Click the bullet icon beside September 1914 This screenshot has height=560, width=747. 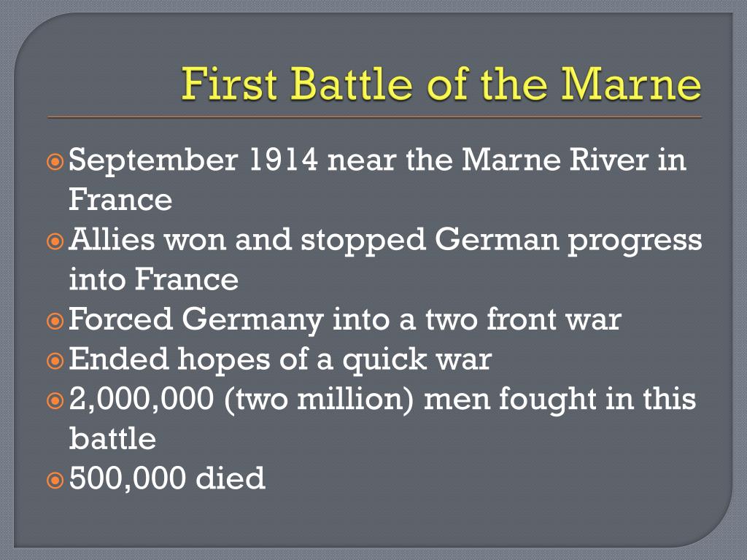(x=55, y=162)
